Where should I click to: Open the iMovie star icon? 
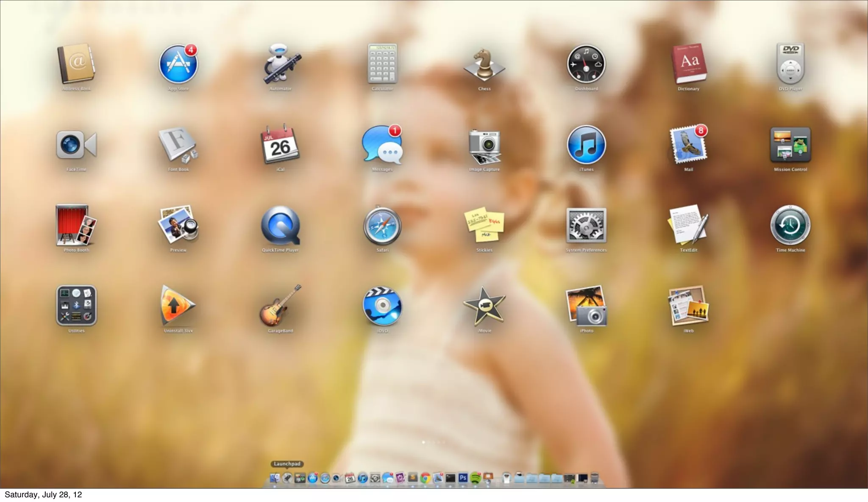pos(484,306)
